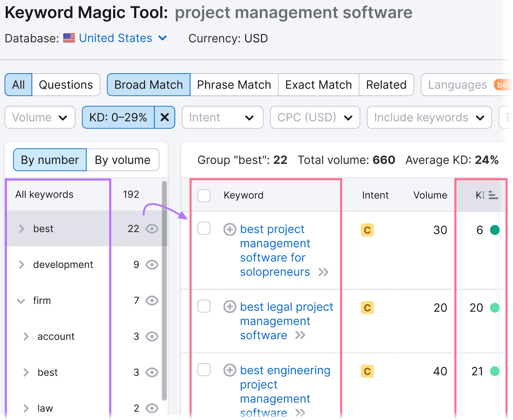Click the green KD dot next to 6
The image size is (513, 420).
495,230
